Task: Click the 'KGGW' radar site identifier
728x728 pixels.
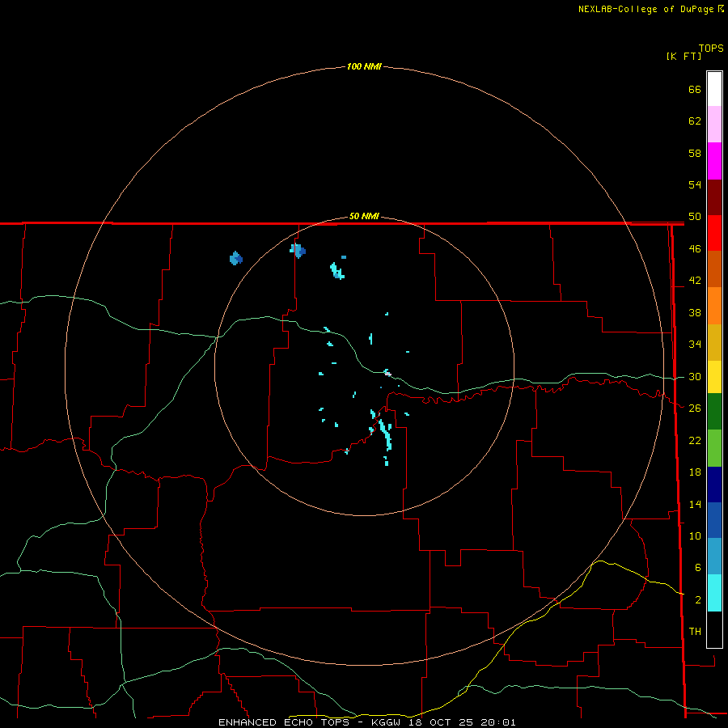Action: (x=386, y=722)
